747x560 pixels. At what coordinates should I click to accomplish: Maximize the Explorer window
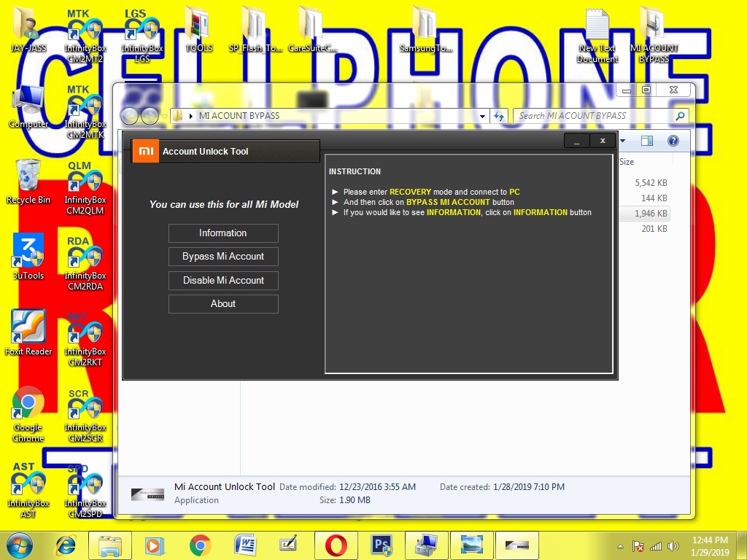pos(646,90)
